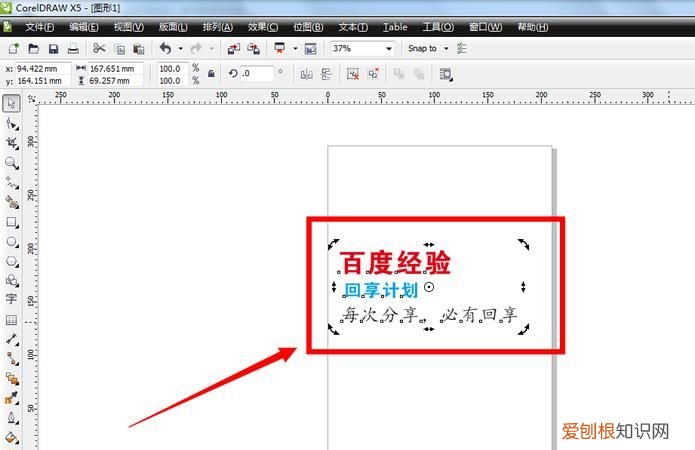Viewport: 695px width, 450px height.
Task: Open the 视图(V) menu
Action: point(129,27)
